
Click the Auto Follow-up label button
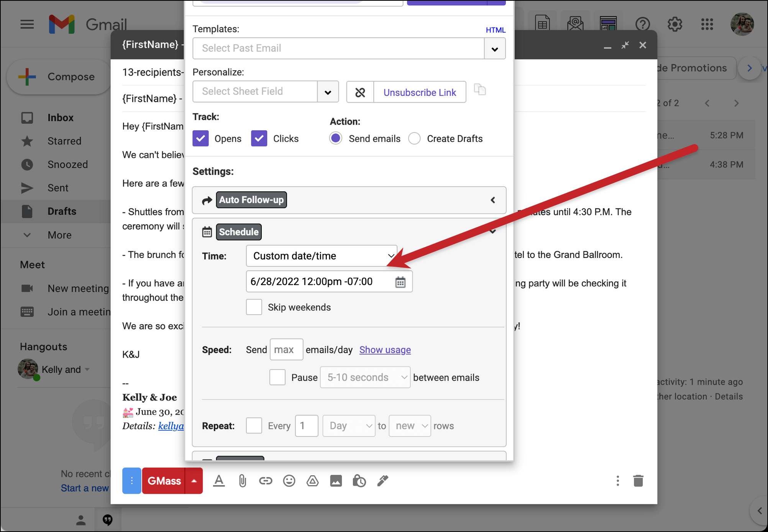coord(251,200)
